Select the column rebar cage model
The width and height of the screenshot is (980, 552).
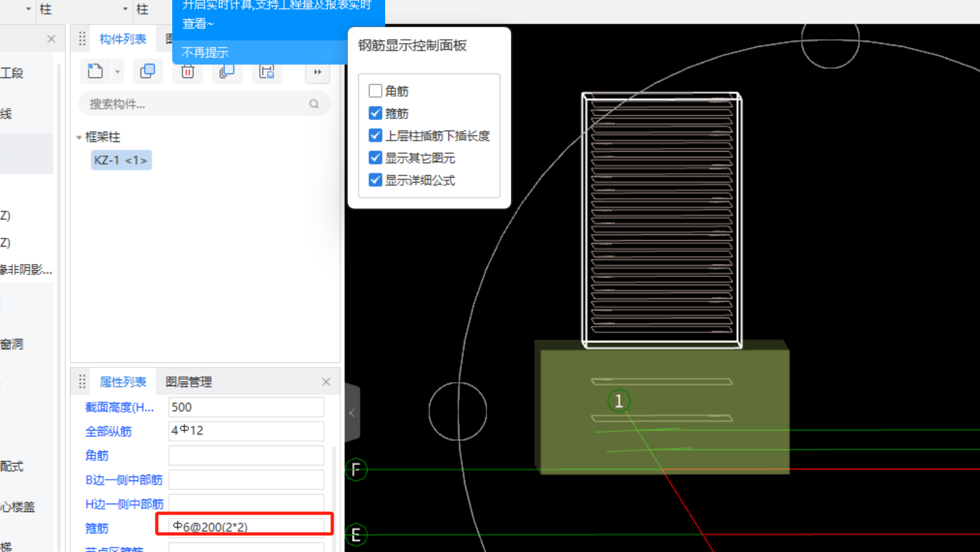(661, 220)
